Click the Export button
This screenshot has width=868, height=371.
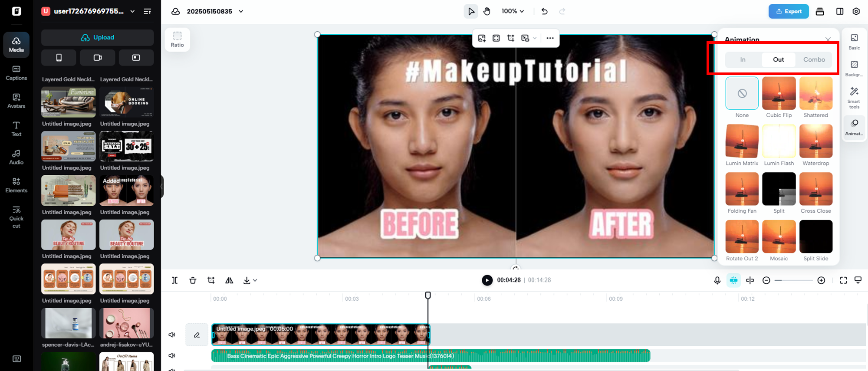[788, 11]
